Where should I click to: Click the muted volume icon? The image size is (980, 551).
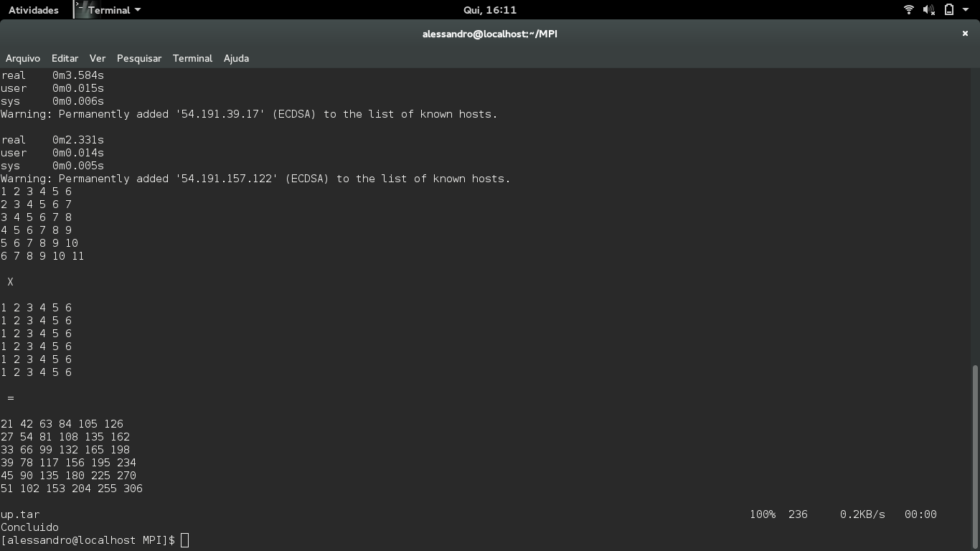coord(928,10)
